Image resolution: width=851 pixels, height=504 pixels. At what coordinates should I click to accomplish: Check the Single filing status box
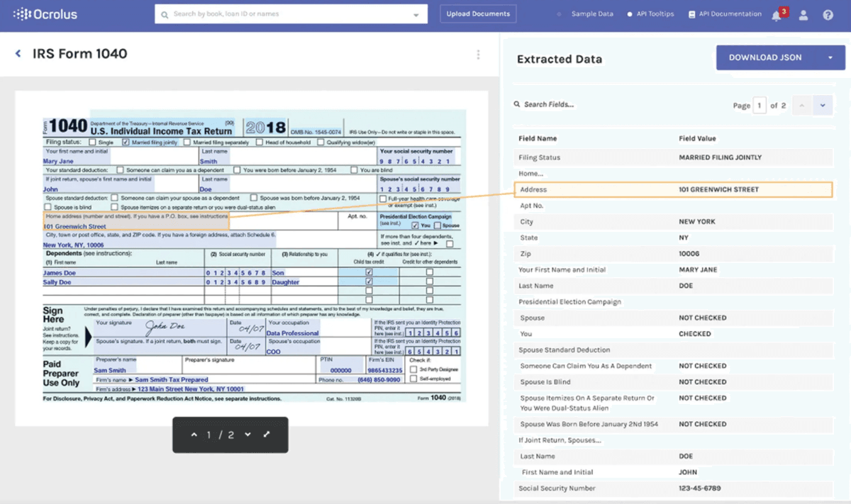click(92, 142)
